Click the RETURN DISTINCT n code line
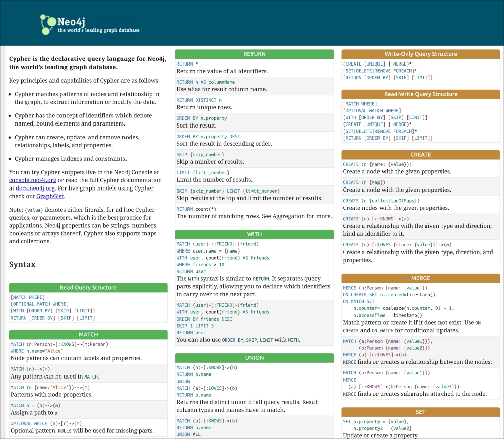This screenshot has width=504, height=439. click(199, 100)
